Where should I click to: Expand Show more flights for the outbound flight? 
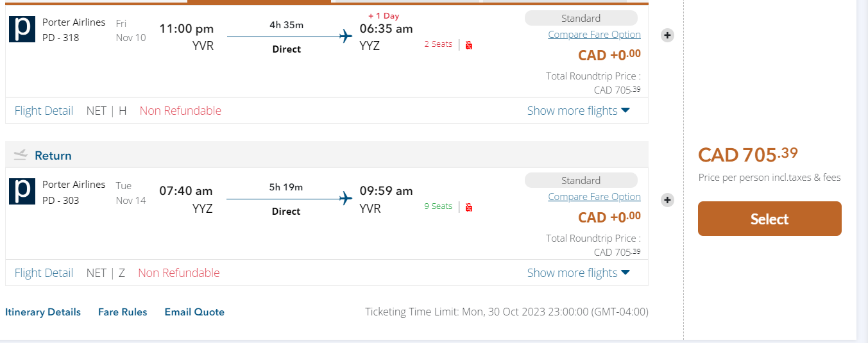pyautogui.click(x=578, y=111)
